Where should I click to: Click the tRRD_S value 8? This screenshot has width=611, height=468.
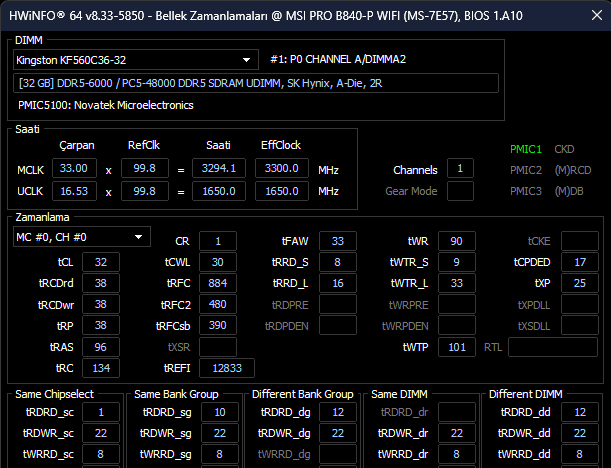pos(337,262)
